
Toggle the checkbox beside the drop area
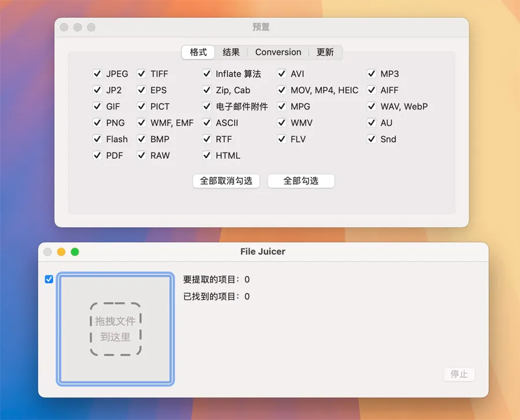tap(49, 279)
